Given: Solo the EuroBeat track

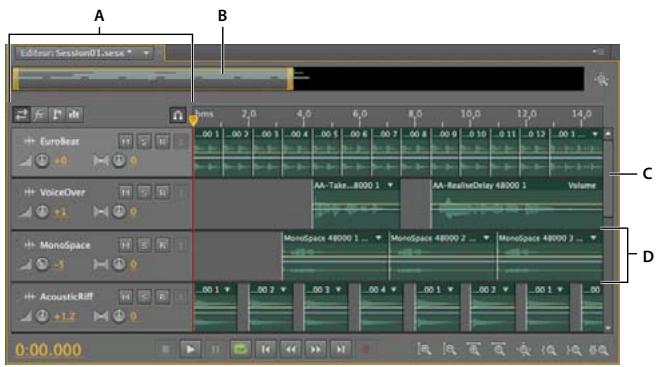Looking at the screenshot, I should pyautogui.click(x=144, y=141).
